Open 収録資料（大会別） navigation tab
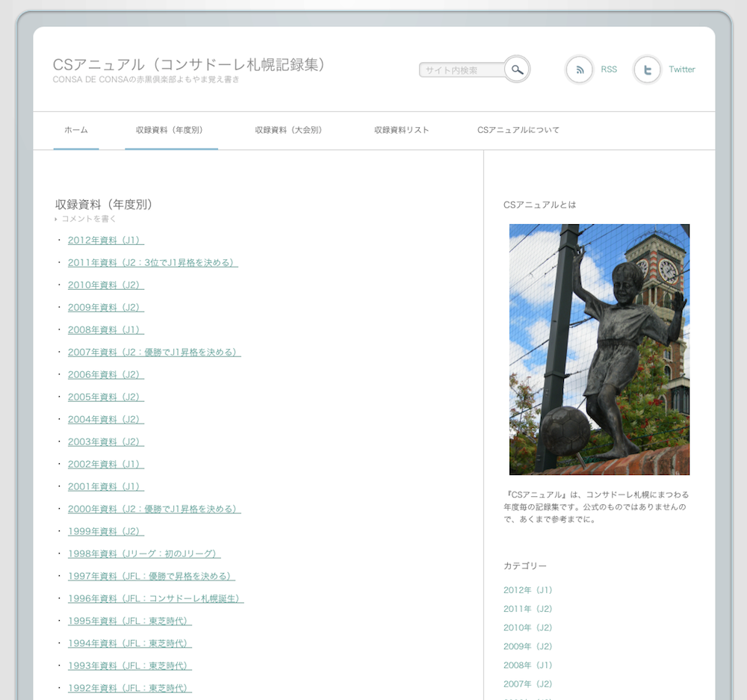 click(288, 130)
